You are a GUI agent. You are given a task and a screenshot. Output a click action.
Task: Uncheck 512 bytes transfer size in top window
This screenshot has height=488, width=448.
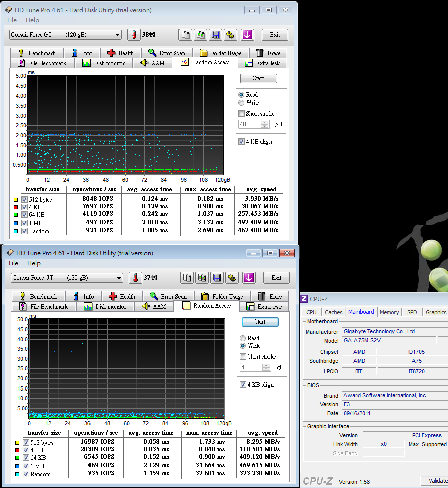pos(24,199)
